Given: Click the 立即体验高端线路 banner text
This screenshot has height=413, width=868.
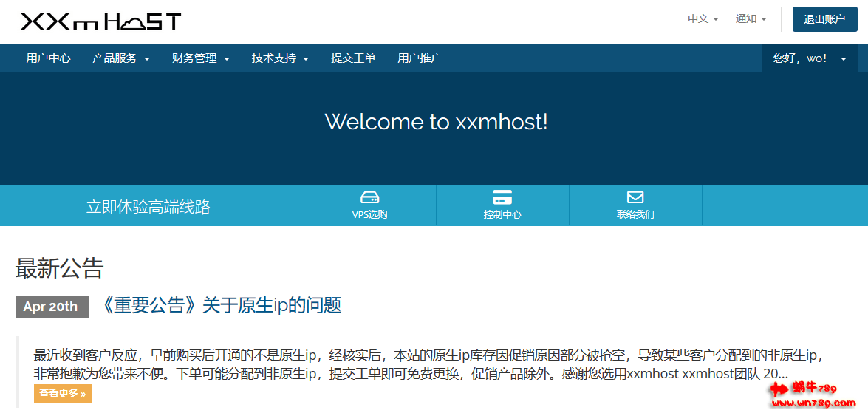Looking at the screenshot, I should pyautogui.click(x=148, y=207).
